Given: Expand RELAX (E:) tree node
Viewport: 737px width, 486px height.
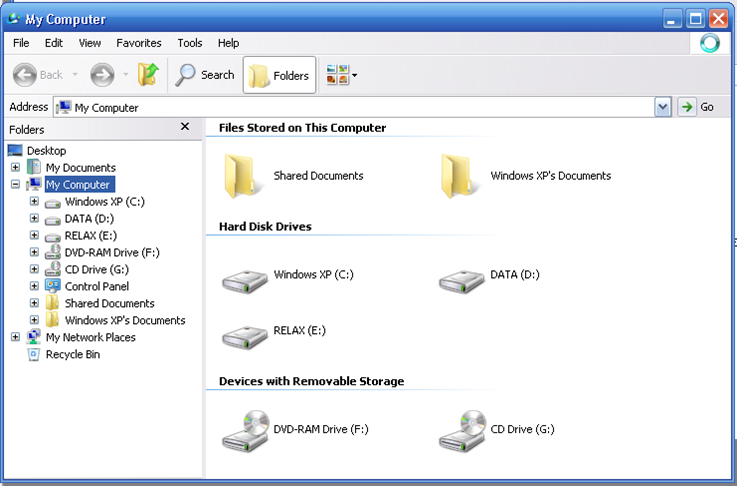Looking at the screenshot, I should click(34, 235).
